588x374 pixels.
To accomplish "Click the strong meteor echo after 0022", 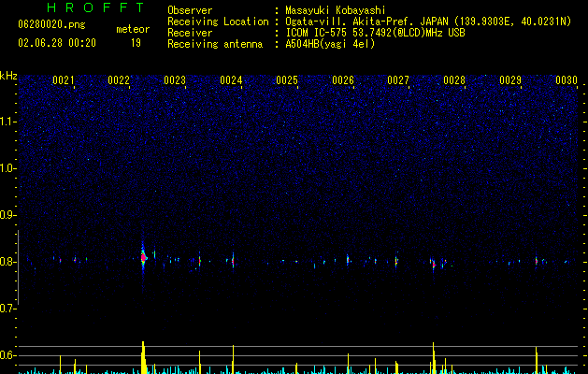I will (143, 257).
